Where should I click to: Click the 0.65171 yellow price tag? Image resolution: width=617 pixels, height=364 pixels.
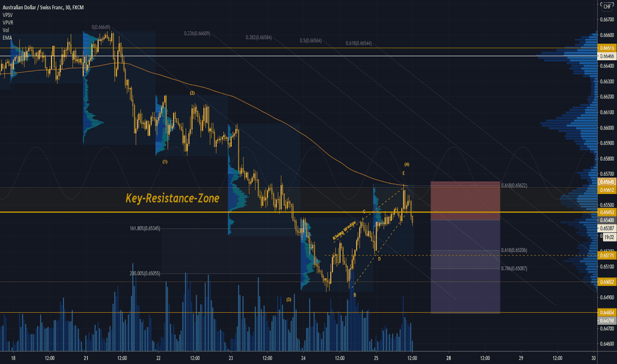606,255
